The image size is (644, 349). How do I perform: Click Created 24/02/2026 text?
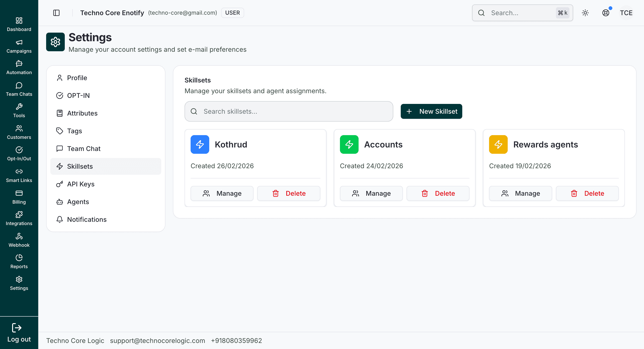click(371, 166)
